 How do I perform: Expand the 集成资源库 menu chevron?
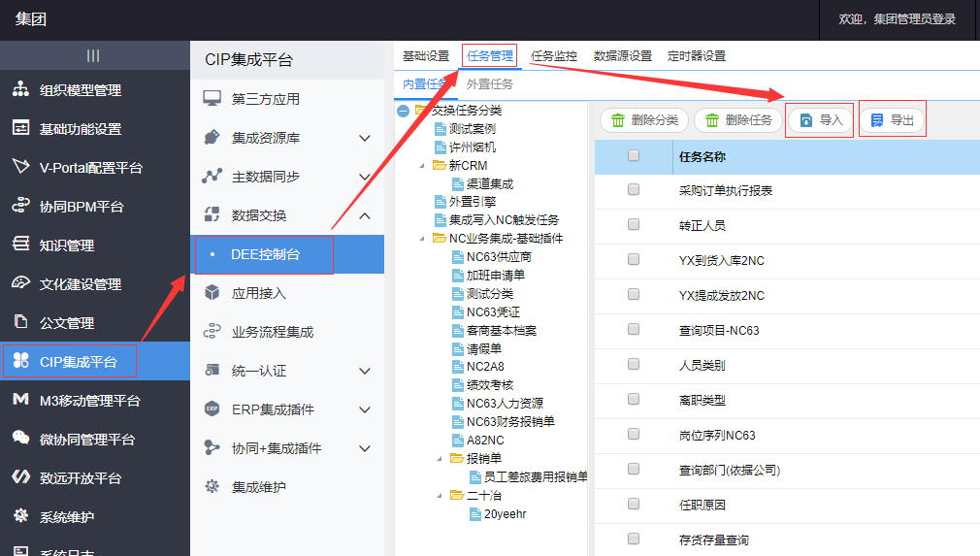coord(365,138)
